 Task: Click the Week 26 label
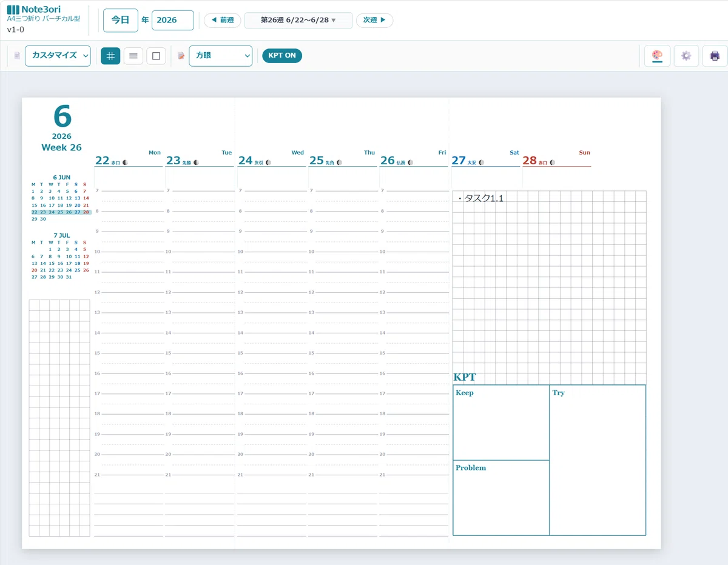point(61,147)
